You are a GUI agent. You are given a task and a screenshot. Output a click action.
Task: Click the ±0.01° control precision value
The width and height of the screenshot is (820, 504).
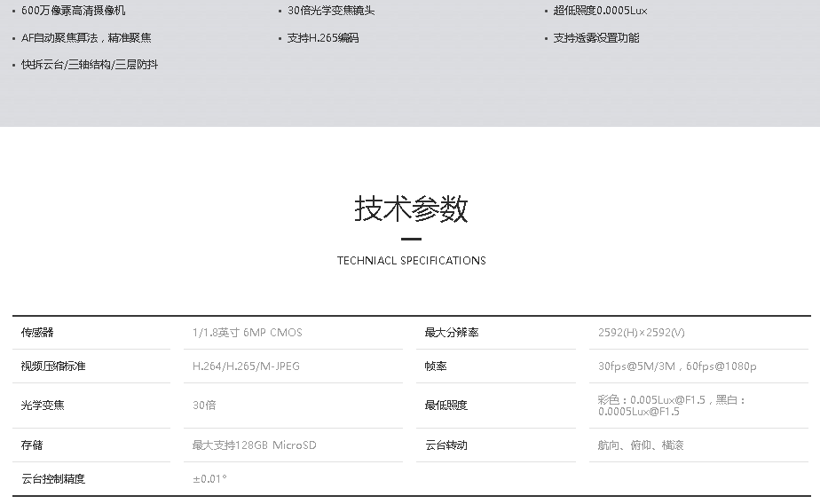209,479
